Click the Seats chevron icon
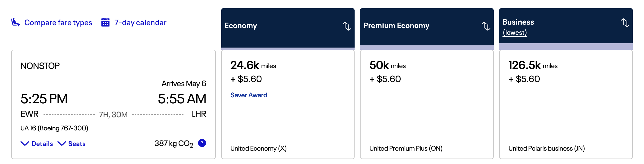 coord(62,143)
